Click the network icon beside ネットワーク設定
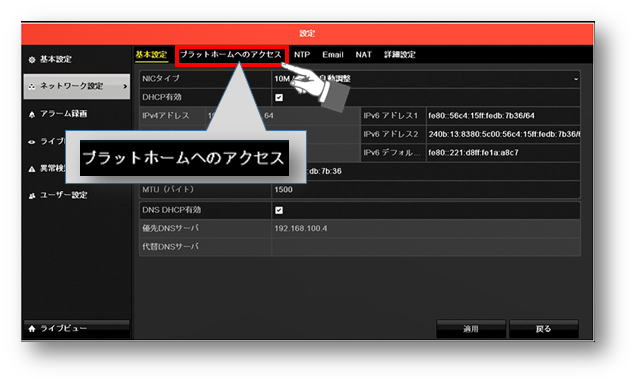 32,86
